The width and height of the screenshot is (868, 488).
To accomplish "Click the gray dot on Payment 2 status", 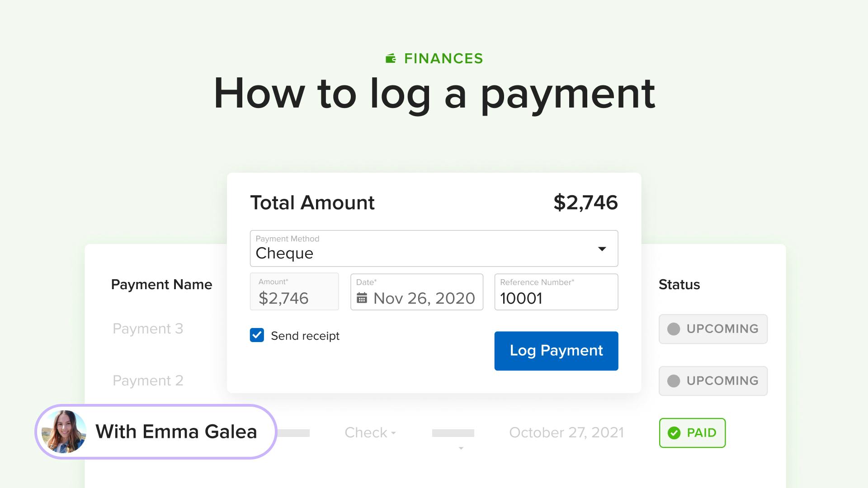I will tap(674, 381).
